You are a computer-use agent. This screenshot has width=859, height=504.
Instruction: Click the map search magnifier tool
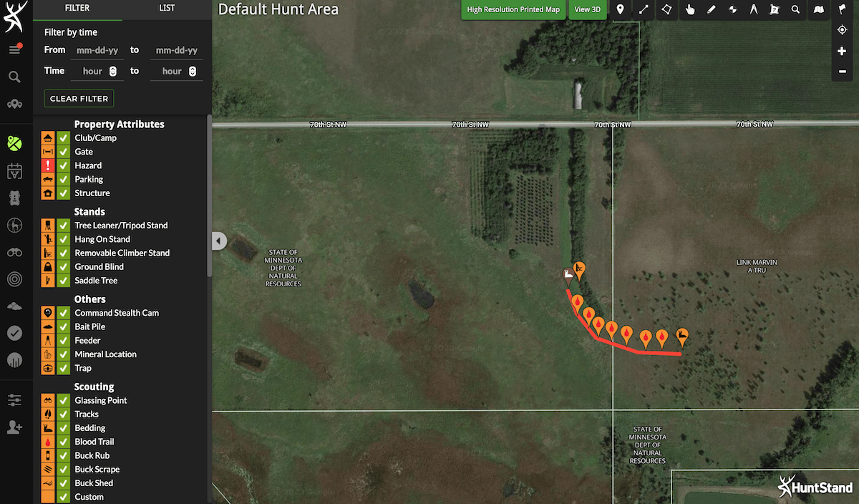coord(796,10)
